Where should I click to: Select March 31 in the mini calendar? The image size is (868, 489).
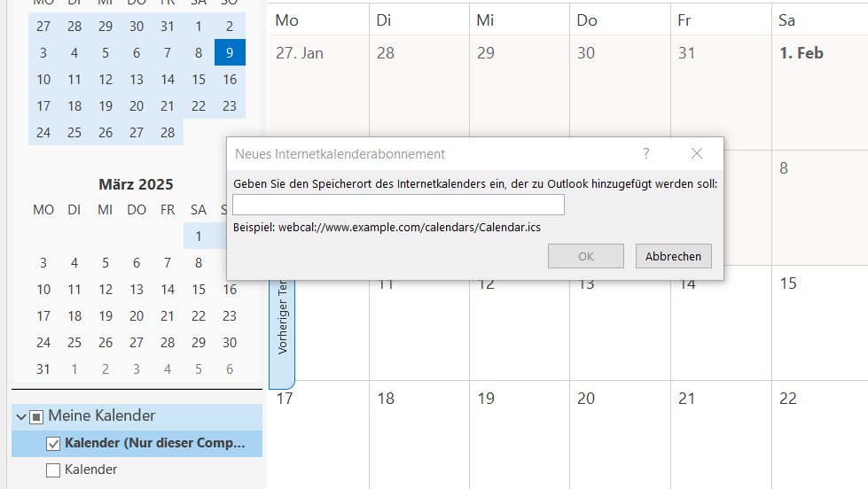(43, 369)
